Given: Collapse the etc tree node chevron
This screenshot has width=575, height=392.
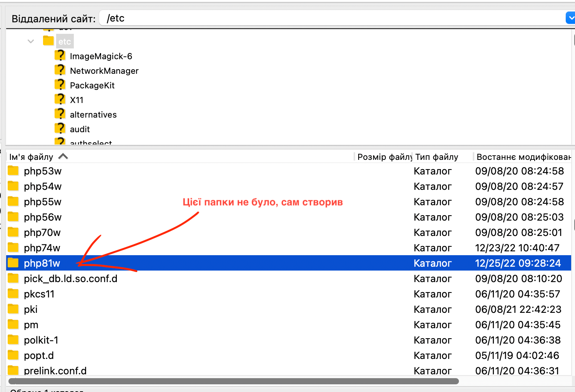Looking at the screenshot, I should pyautogui.click(x=31, y=41).
